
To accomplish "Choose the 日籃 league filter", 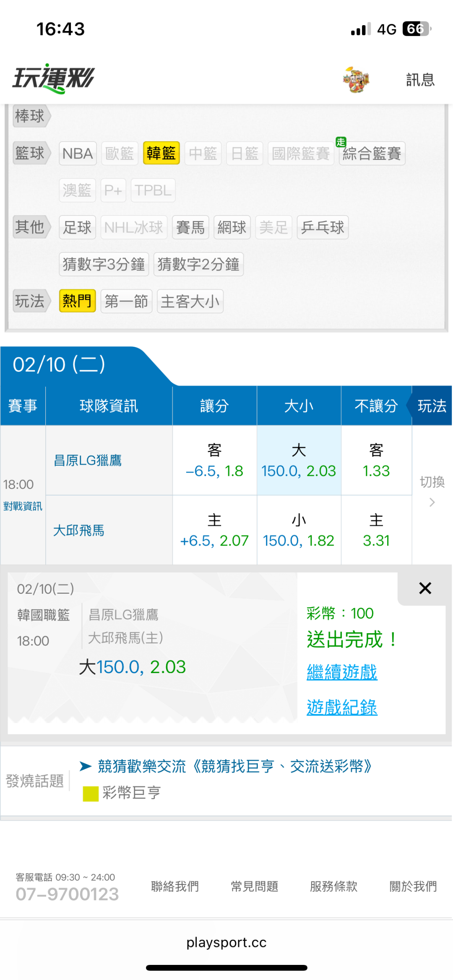I will [245, 153].
